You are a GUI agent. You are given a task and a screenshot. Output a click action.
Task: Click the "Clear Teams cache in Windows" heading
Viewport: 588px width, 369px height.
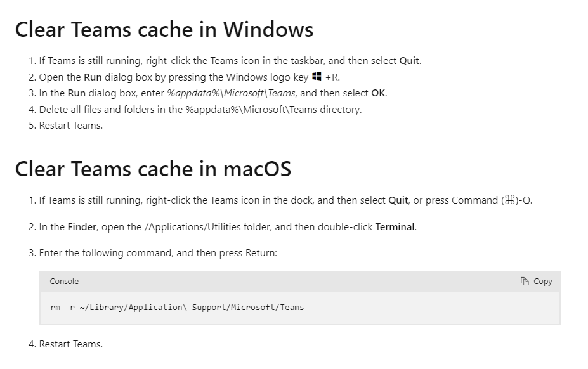coord(164,30)
